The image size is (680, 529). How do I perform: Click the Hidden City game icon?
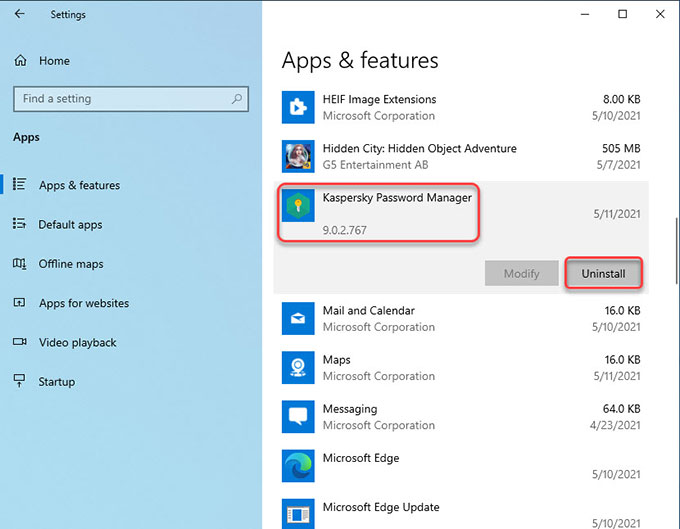coord(298,156)
